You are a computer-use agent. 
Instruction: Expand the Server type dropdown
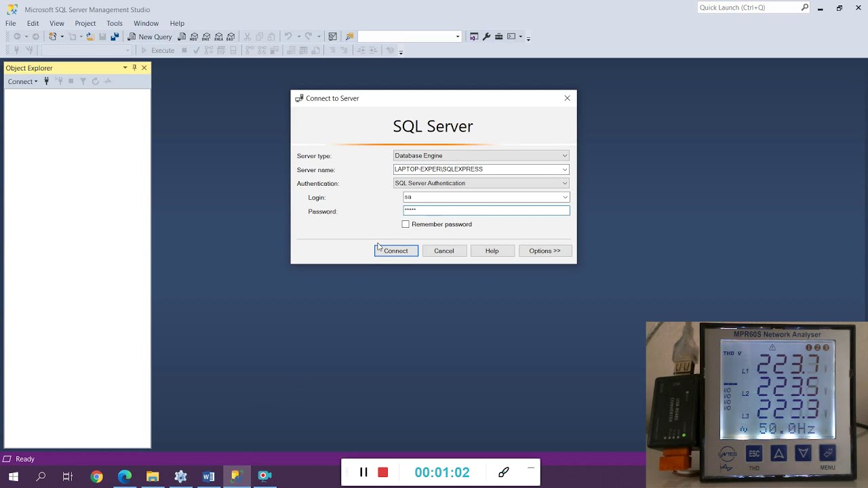pos(564,156)
